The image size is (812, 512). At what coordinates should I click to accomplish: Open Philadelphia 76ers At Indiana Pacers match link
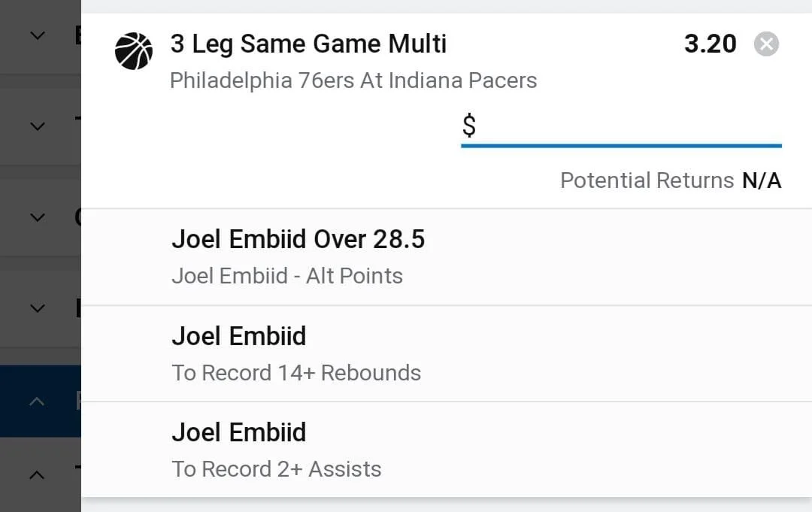coord(353,80)
